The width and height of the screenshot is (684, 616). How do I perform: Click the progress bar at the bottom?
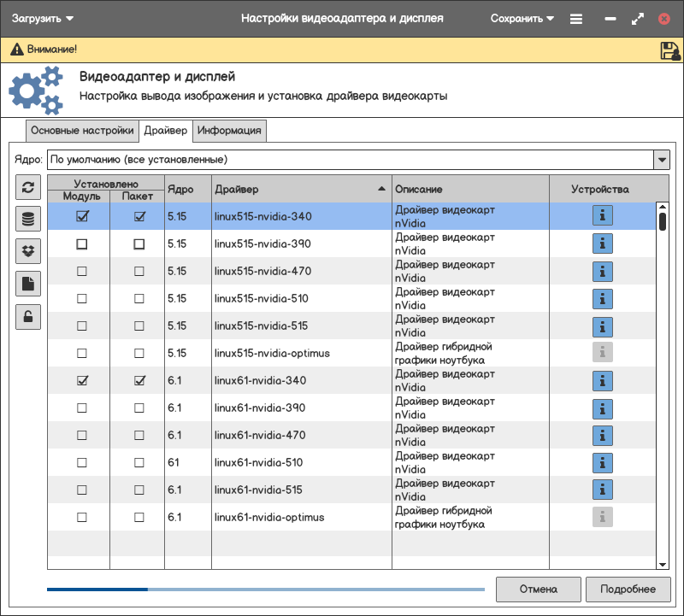pyautogui.click(x=265, y=590)
